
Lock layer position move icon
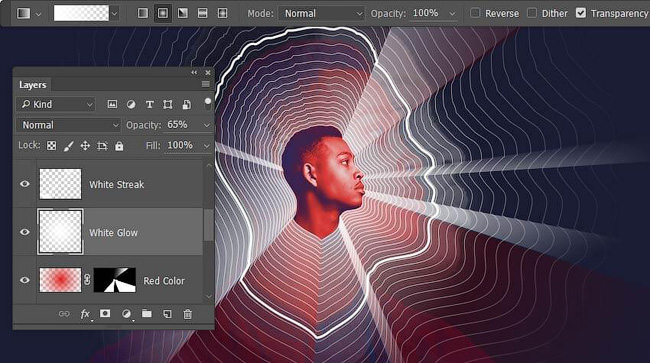pos(85,145)
